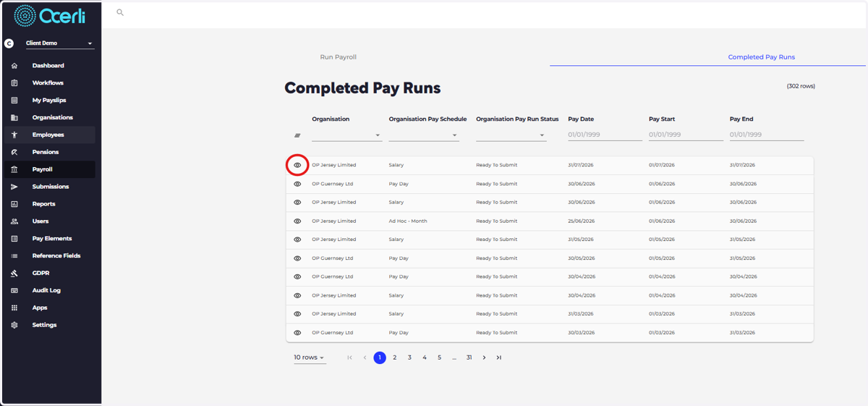Click the Organisation column header
Viewport: 868px width, 406px height.
click(331, 119)
